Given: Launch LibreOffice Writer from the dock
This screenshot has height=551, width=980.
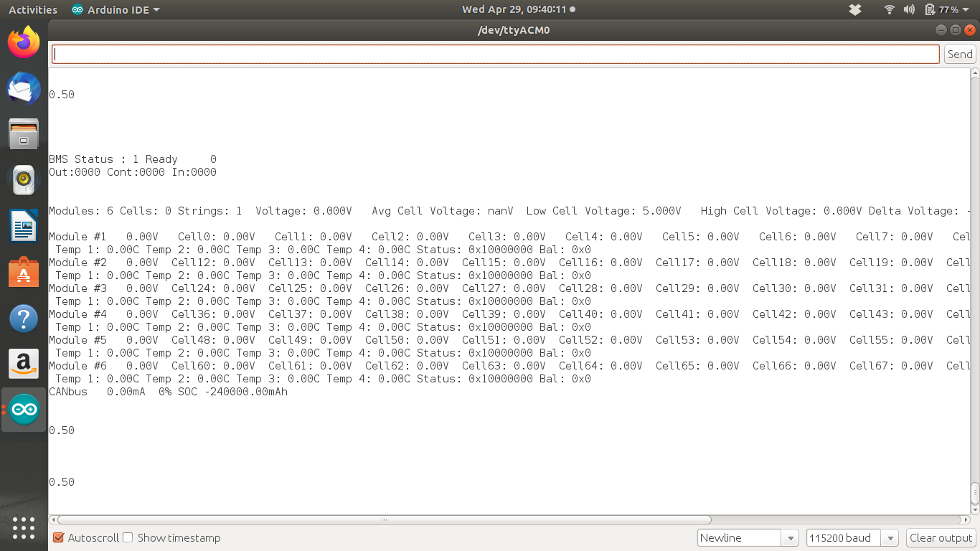Looking at the screenshot, I should 24,226.
